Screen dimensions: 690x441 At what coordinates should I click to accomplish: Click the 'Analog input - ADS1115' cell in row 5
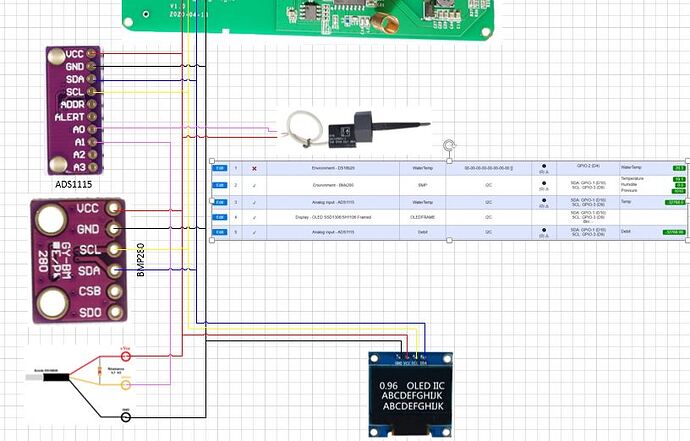333,232
